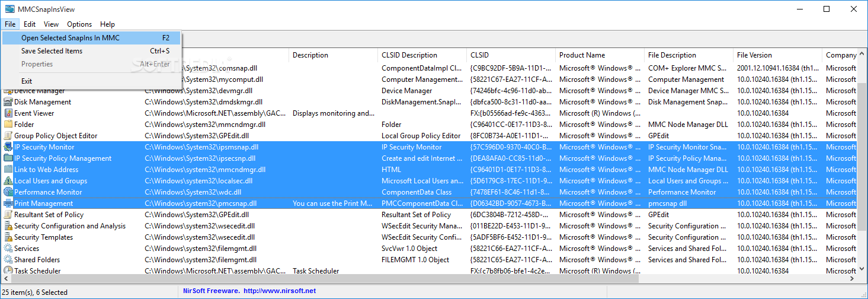Screen dimensions: 868x299
Task: Select the Security Templates name cell
Action: (x=43, y=237)
